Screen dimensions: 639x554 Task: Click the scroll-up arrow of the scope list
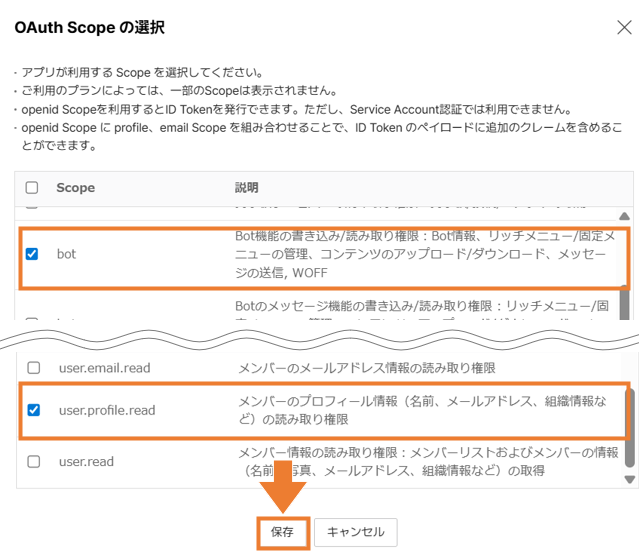pyautogui.click(x=626, y=215)
